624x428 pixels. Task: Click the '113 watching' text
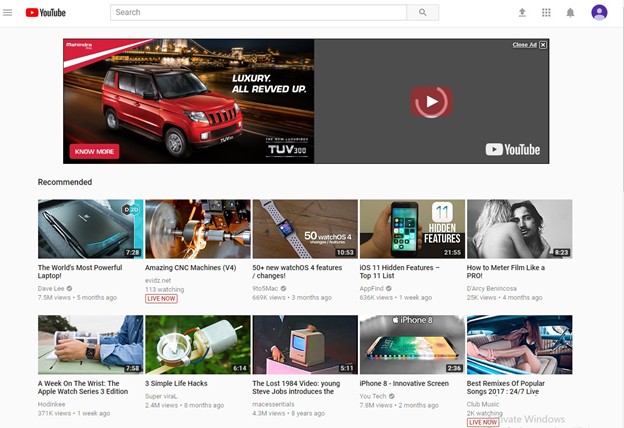point(165,289)
